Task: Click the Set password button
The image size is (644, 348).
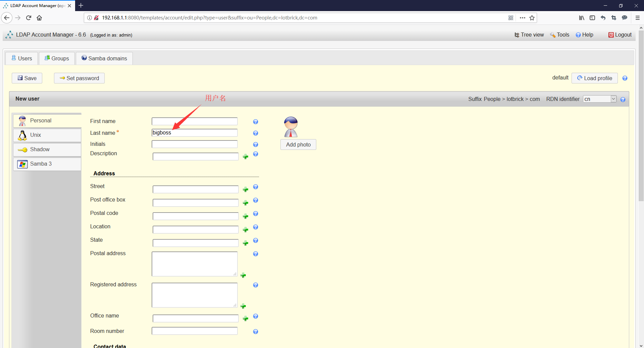Action: [79, 78]
